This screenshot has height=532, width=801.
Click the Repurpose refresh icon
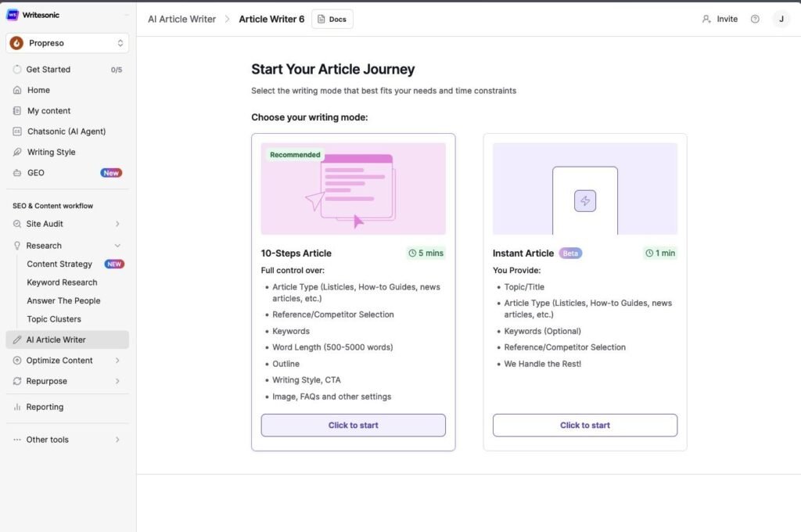tap(17, 381)
